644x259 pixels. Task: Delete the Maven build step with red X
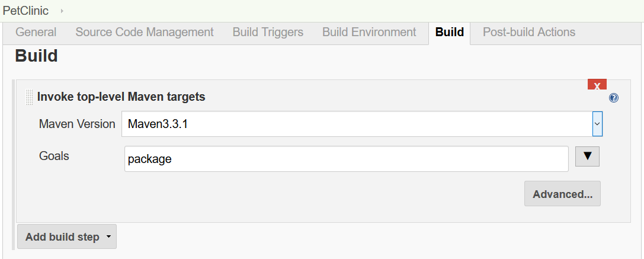[597, 84]
